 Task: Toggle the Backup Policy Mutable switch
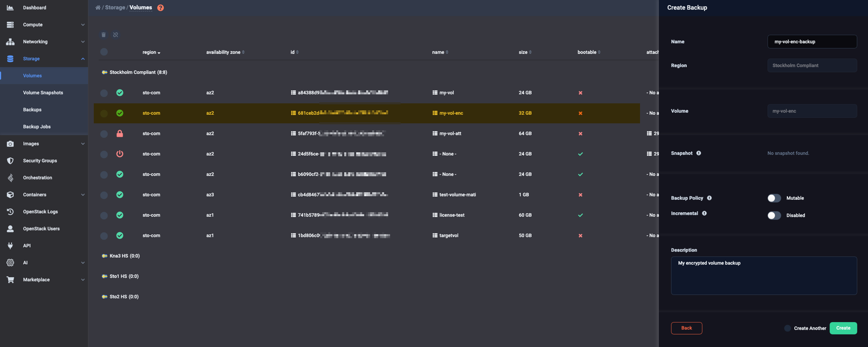(x=774, y=198)
